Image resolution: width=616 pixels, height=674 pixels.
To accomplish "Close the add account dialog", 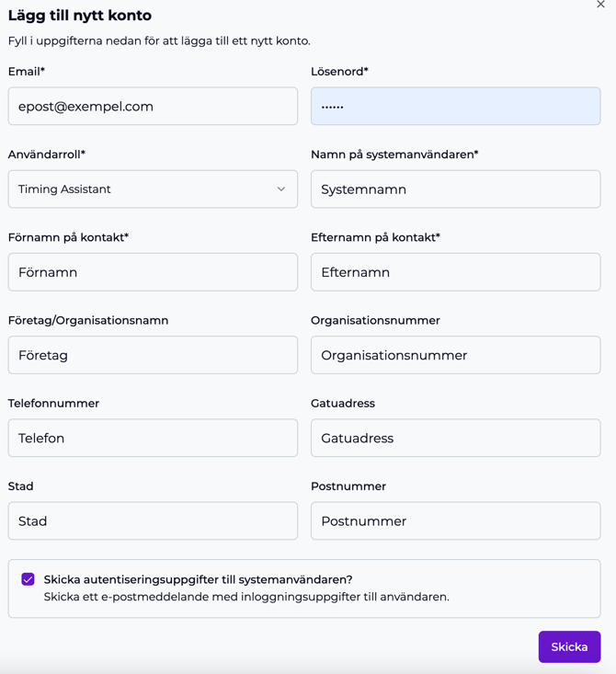I will click(x=600, y=5).
